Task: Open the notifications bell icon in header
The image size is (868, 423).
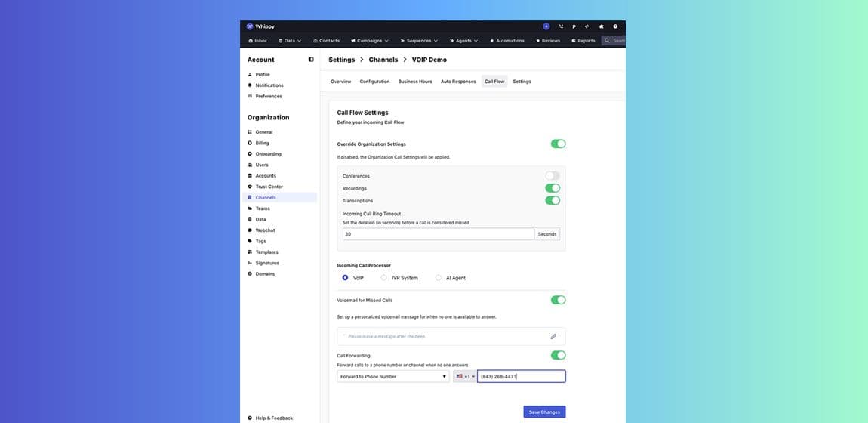Action: click(601, 26)
